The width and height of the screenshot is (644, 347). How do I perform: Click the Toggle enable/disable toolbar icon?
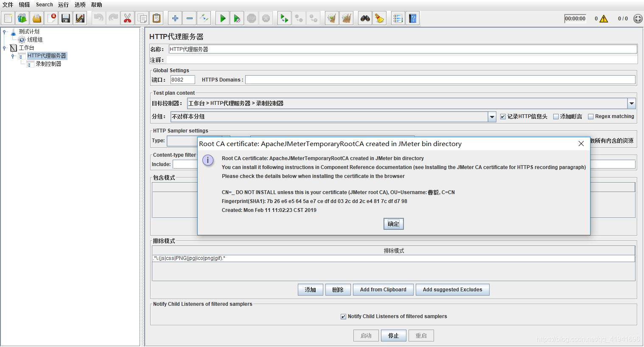tap(204, 18)
